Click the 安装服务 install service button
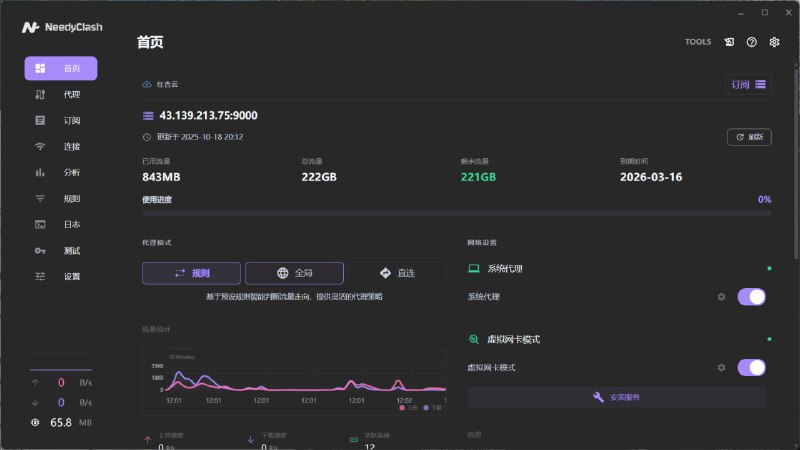The height and width of the screenshot is (450, 800). [616, 397]
